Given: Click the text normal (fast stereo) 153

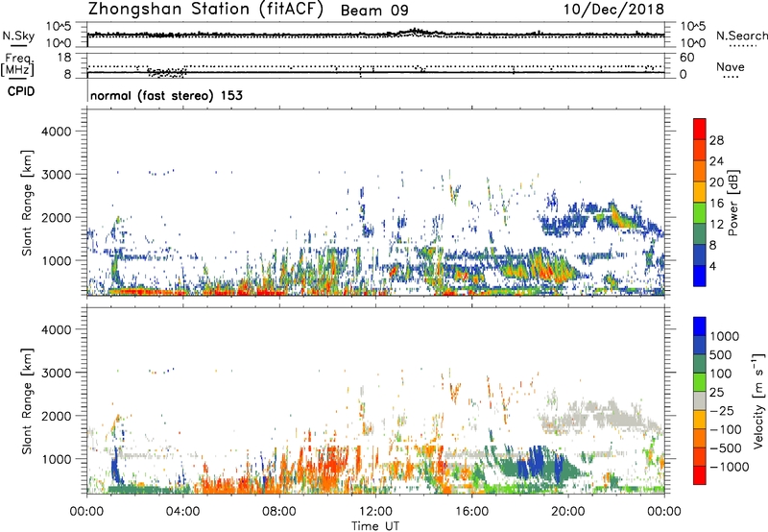Looking at the screenshot, I should (166, 95).
